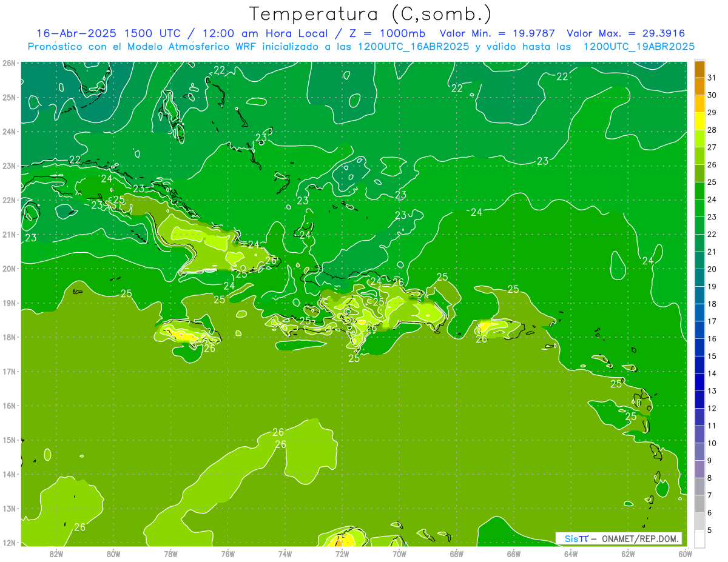This screenshot has height=562, width=728.
Task: Click "Valor Min. = 19.9787" in header
Action: (497, 33)
